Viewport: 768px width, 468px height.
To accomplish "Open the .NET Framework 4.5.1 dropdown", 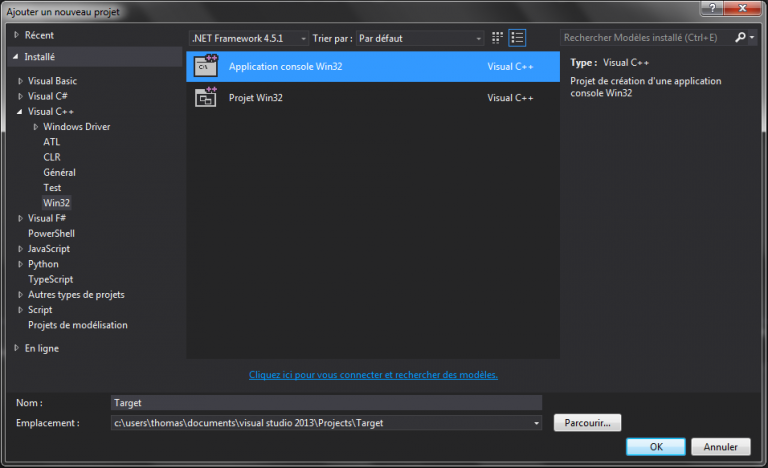I will click(249, 38).
